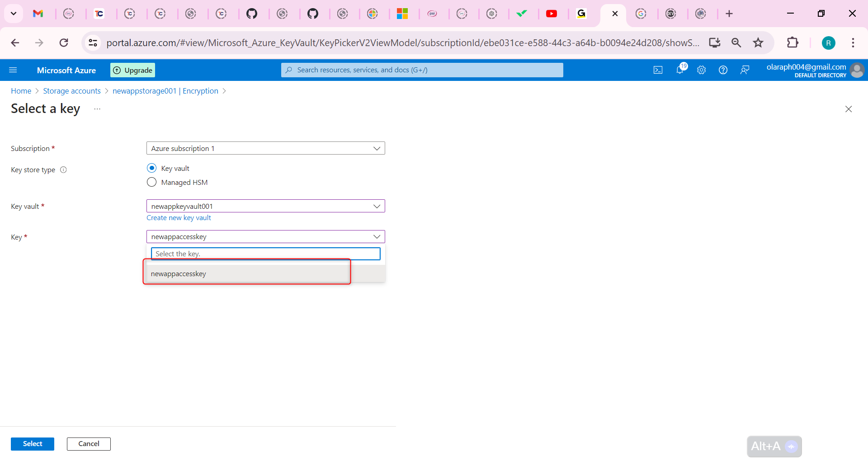This screenshot has height=461, width=868.
Task: Open the account avatar for olaraph004@gmail.com
Action: pyautogui.click(x=857, y=70)
